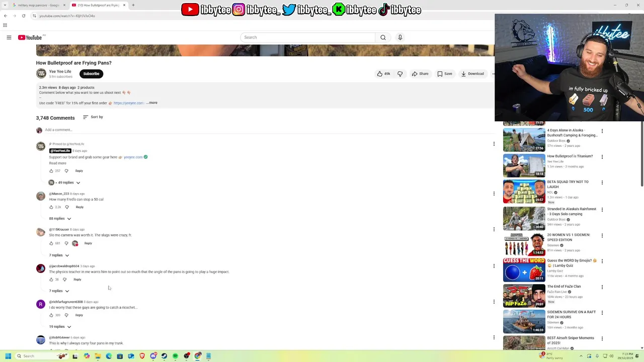The image size is (644, 362).
Task: Open options menu for Mason_223 comment
Action: [494, 194]
